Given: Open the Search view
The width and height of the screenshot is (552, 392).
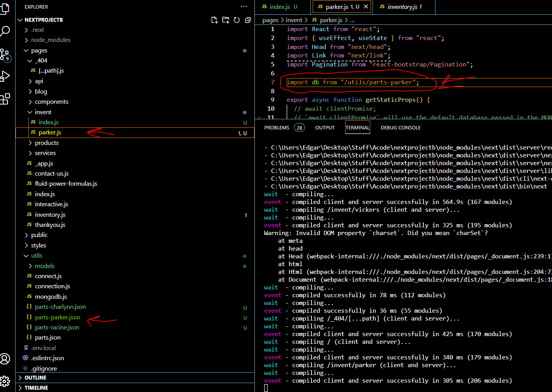Looking at the screenshot, I should (5, 31).
